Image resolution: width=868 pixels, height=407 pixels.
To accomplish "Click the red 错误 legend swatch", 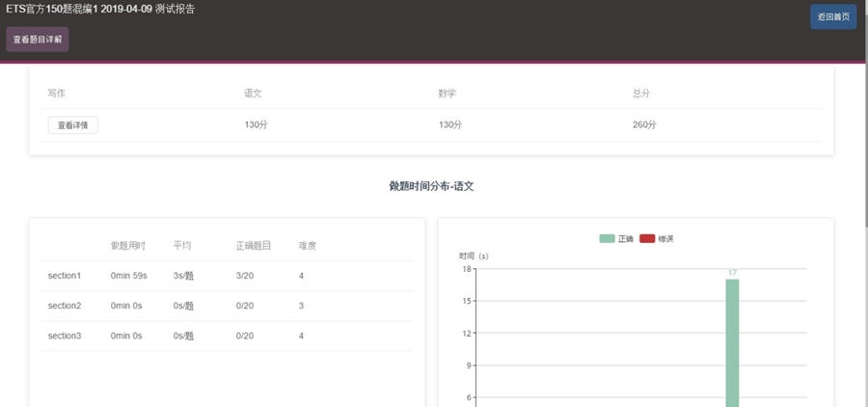I will tap(647, 238).
